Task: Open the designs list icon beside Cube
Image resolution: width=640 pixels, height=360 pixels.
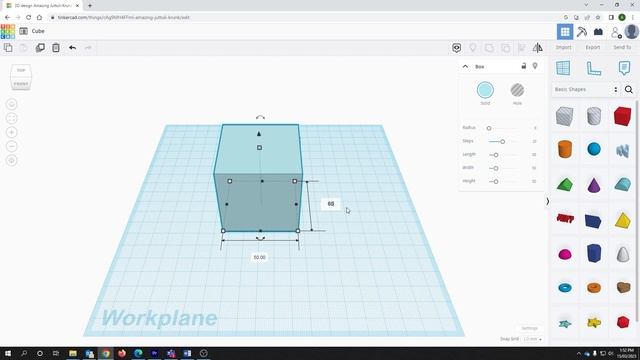Action: [x=24, y=31]
